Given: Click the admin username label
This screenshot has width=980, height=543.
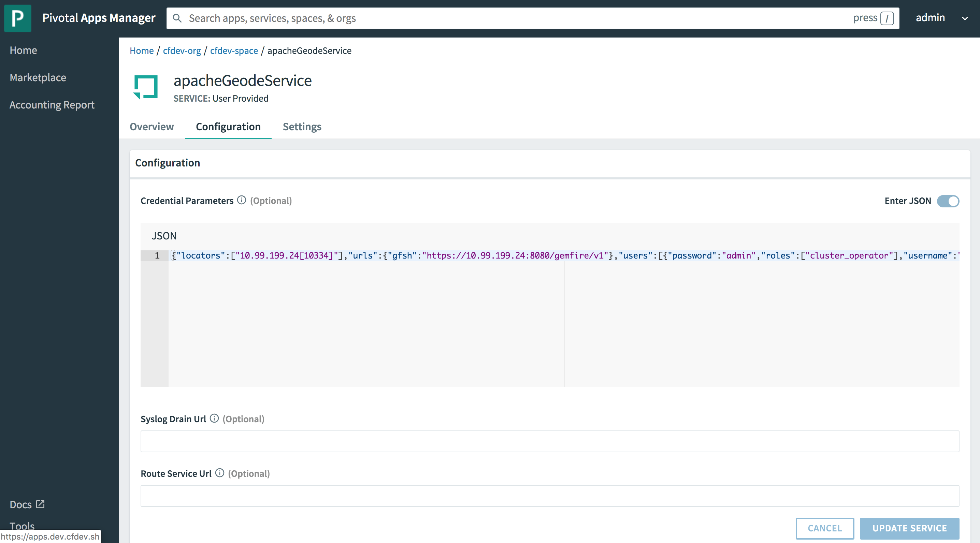Looking at the screenshot, I should click(930, 17).
